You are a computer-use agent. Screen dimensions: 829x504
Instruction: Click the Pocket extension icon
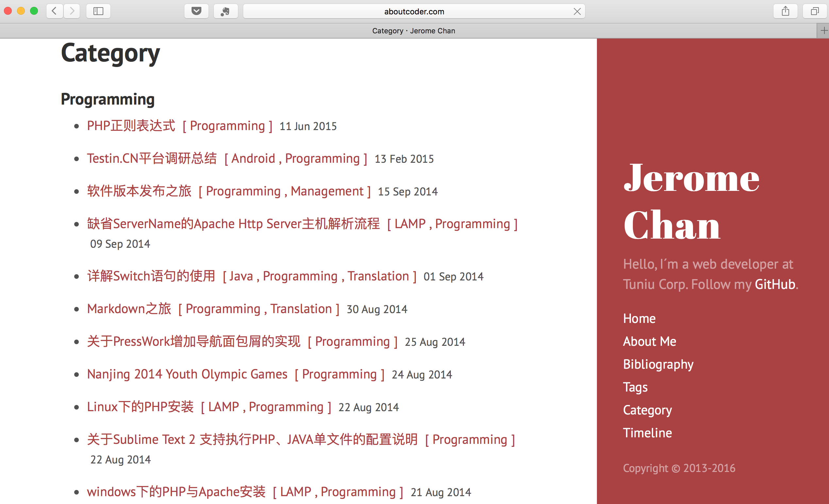point(196,11)
